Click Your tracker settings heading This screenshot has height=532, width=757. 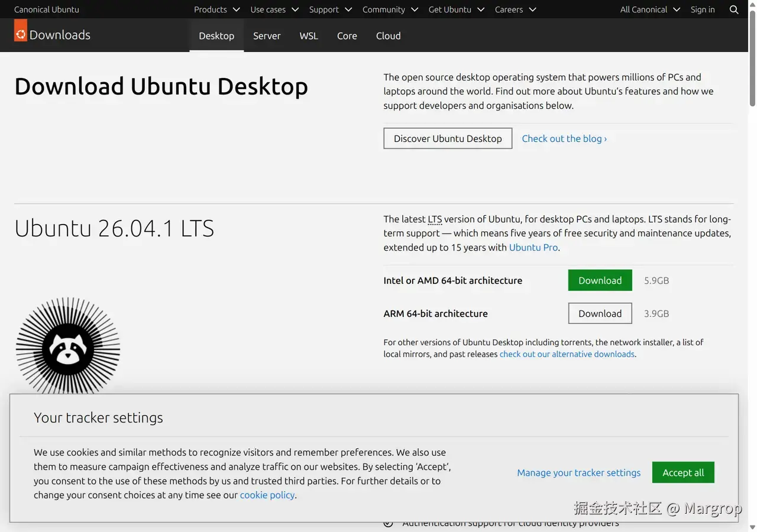pos(98,417)
